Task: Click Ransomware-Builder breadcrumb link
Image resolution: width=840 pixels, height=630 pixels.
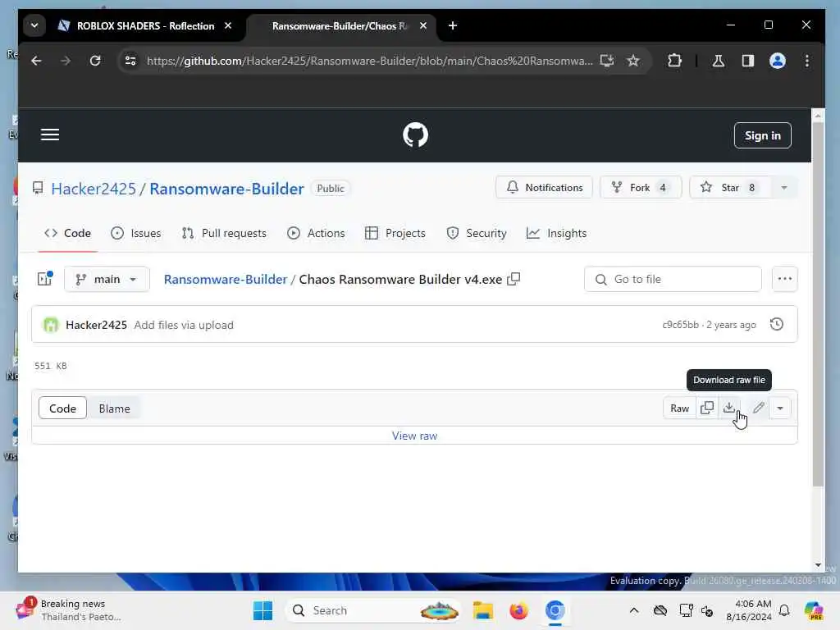Action: [226, 279]
